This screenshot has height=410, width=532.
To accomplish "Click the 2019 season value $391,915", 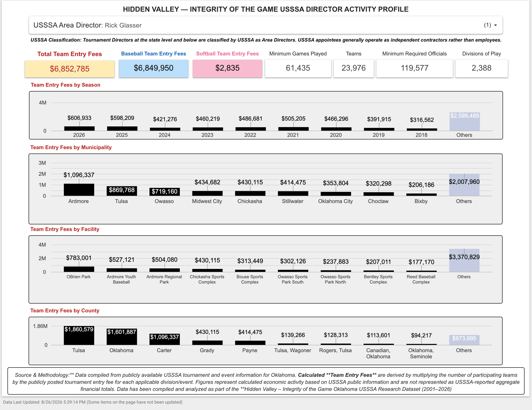I will point(379,119).
